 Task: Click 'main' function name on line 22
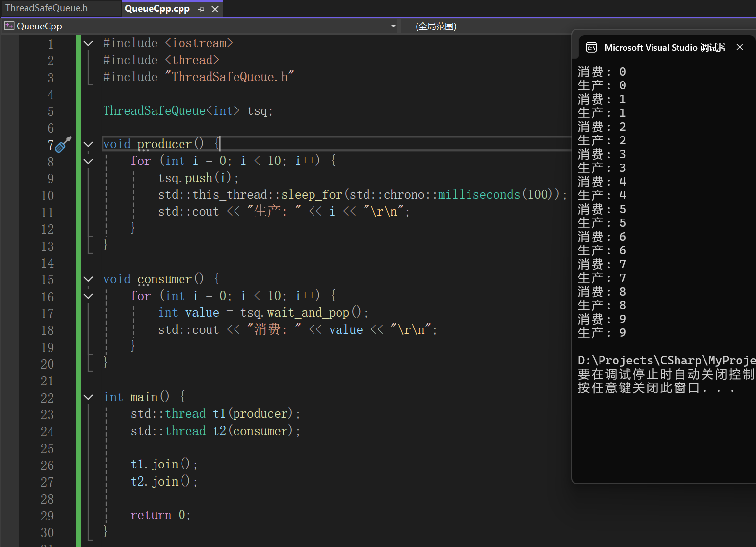[144, 397]
